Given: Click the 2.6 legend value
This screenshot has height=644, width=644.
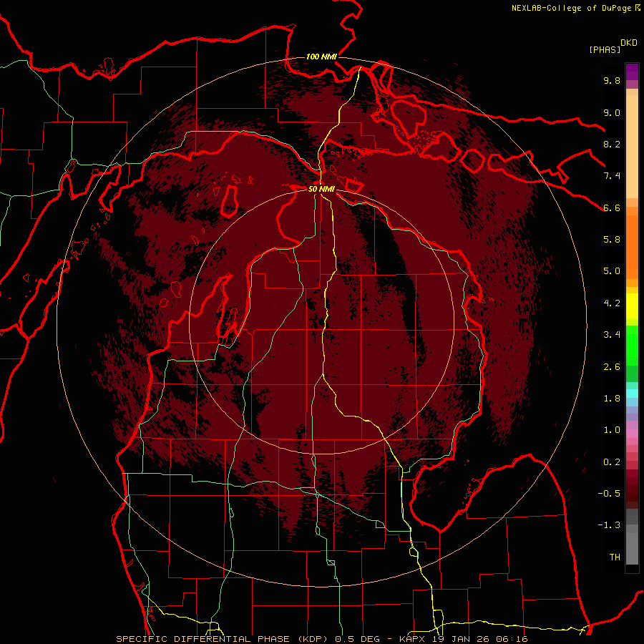Looking at the screenshot, I should 612,367.
